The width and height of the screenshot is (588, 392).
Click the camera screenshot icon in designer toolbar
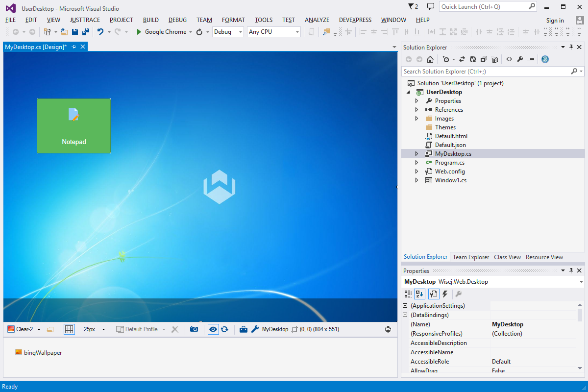pos(194,329)
